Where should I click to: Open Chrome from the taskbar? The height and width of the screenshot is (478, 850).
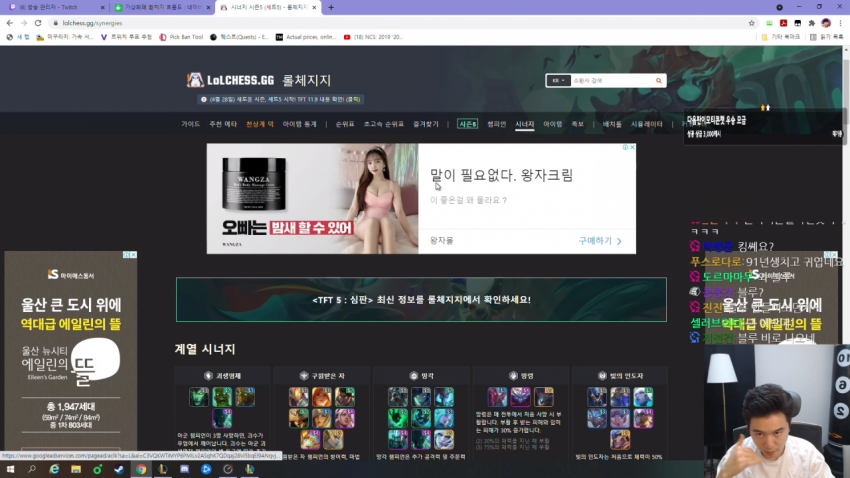(x=141, y=469)
